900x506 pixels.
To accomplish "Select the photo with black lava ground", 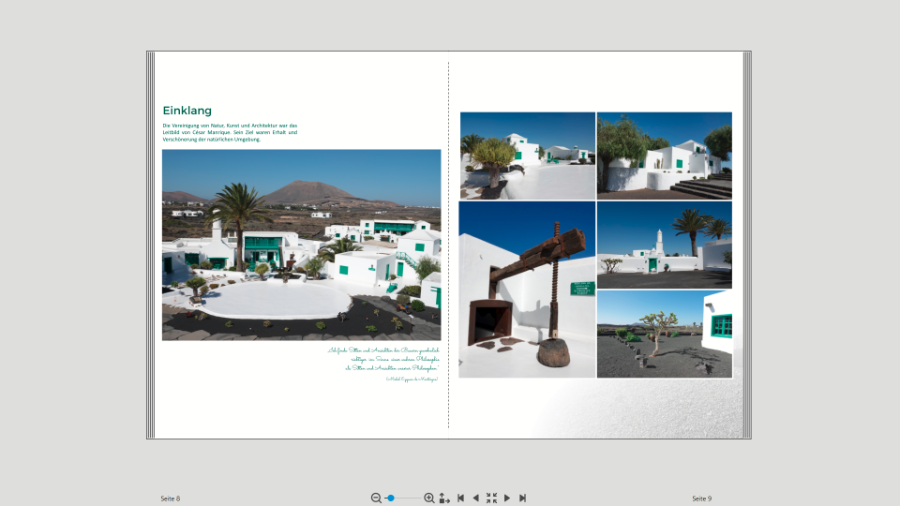I will point(664,334).
